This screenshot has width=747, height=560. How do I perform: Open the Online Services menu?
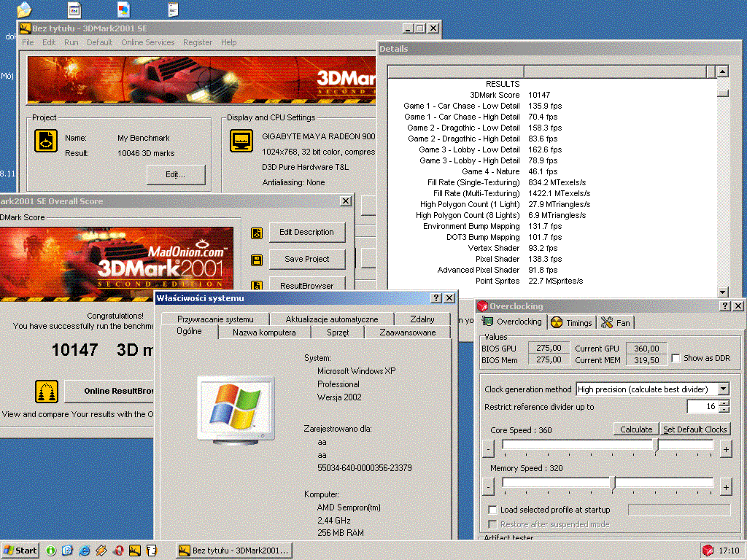[147, 42]
